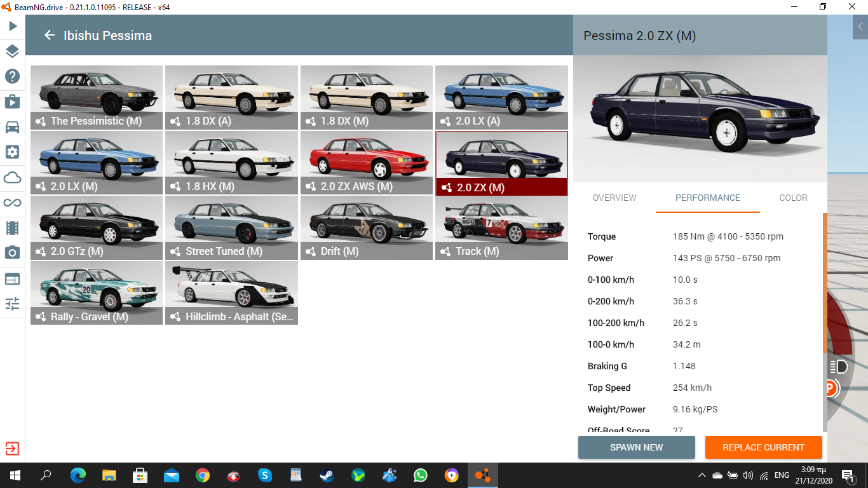Click the large Pessima 2.0 ZX preview image
This screenshot has width=868, height=488.
tap(700, 119)
